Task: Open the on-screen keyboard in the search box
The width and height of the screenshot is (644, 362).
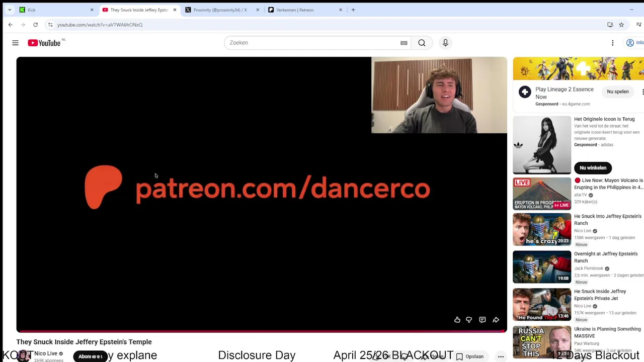Action: tap(404, 43)
